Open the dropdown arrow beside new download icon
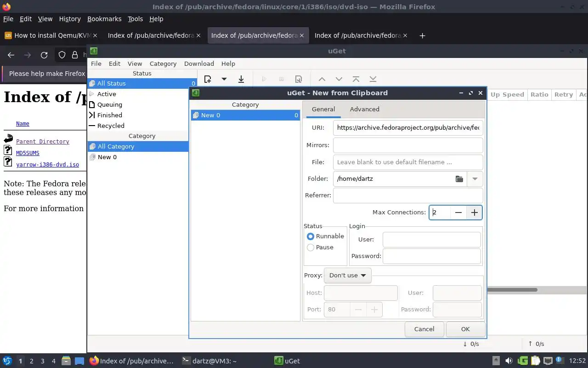The image size is (588, 368). (224, 79)
